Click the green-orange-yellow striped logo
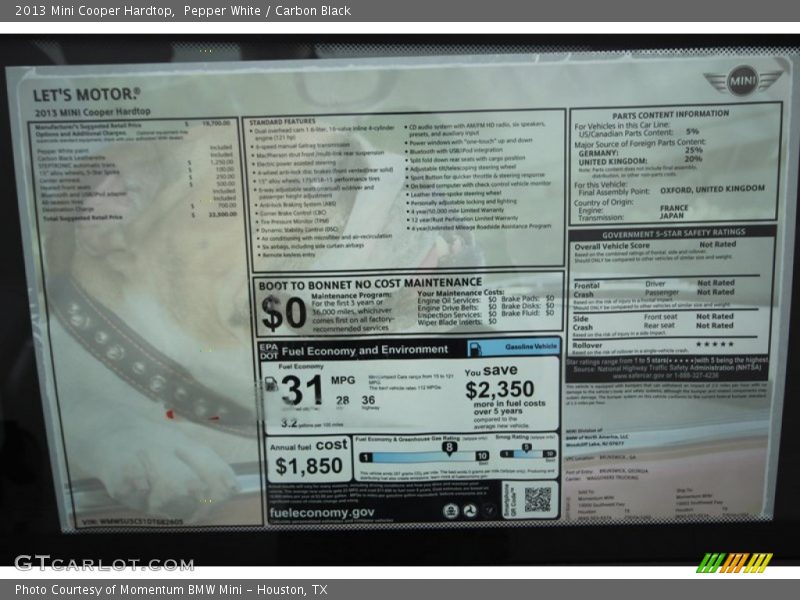The width and height of the screenshot is (800, 600). coord(734,563)
